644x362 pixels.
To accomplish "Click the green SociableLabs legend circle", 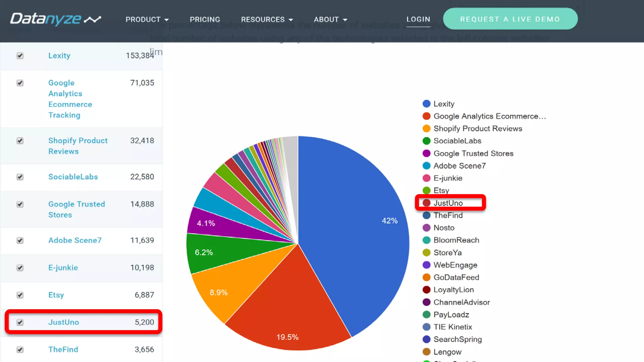I will 426,141.
